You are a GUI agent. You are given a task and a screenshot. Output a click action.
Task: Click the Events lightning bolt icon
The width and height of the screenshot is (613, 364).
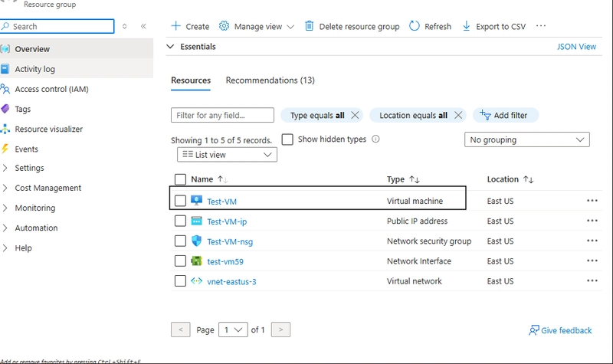click(x=5, y=149)
